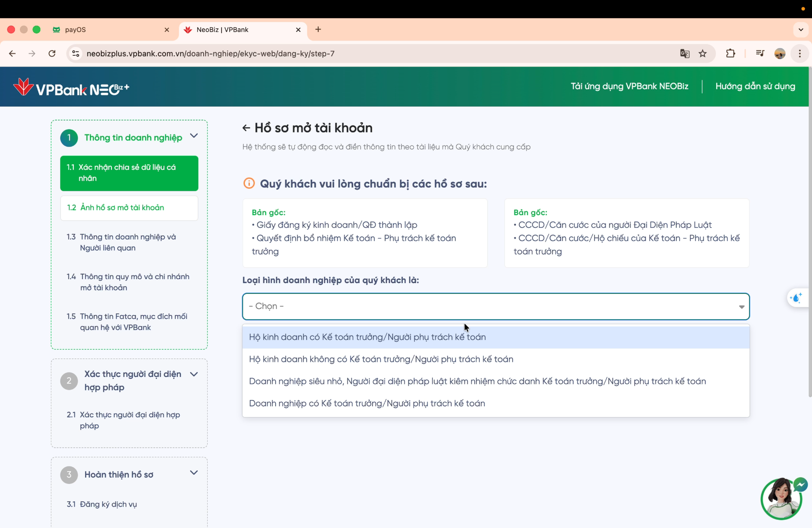
Task: Open the chat assistant avatar
Action: tap(781, 499)
